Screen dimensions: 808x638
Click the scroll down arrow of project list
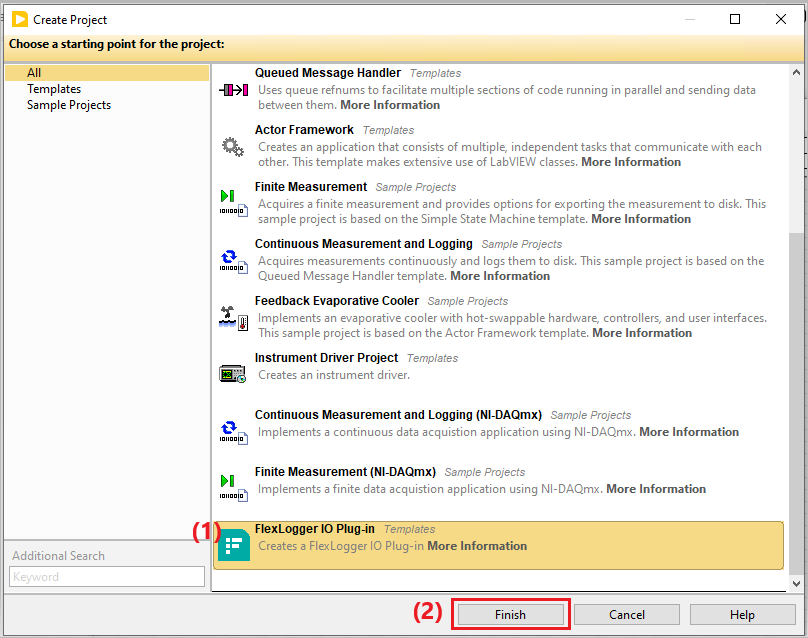796,583
